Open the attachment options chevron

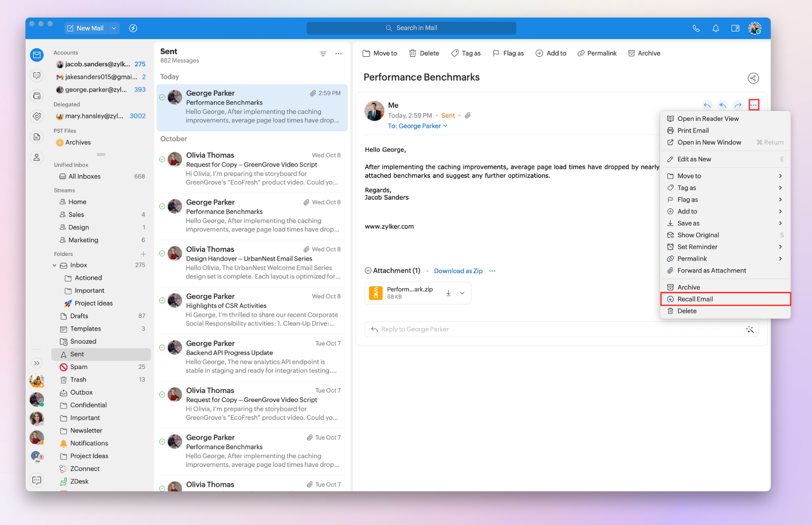tap(462, 293)
